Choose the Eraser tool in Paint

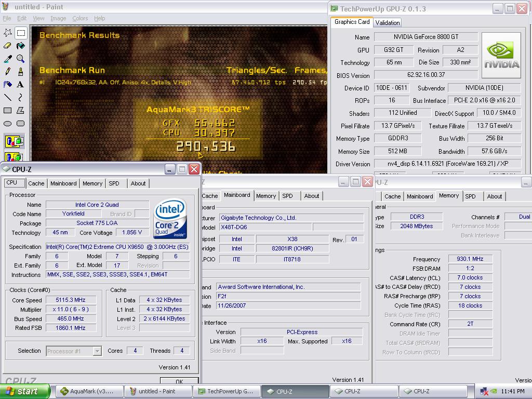(8, 46)
